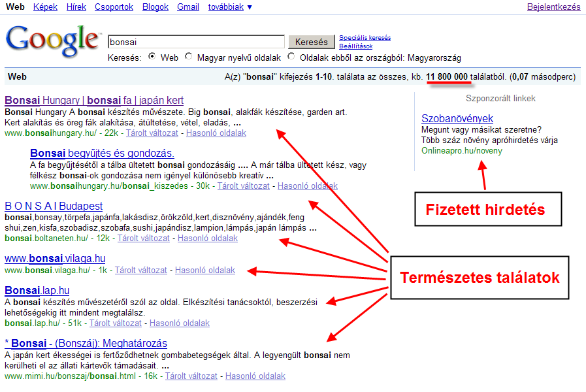Open Tárolt változat for bonsai.lap.hu
586x392 pixels.
tap(116, 323)
